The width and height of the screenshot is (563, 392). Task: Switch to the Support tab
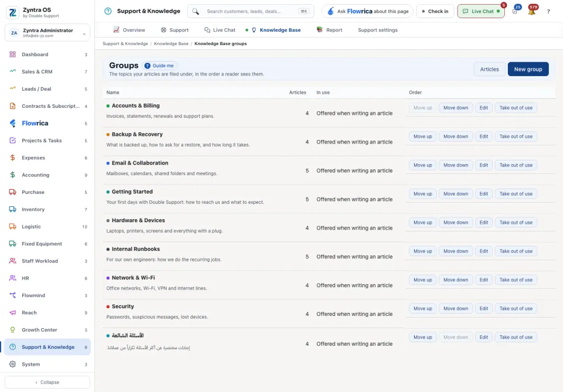click(175, 30)
